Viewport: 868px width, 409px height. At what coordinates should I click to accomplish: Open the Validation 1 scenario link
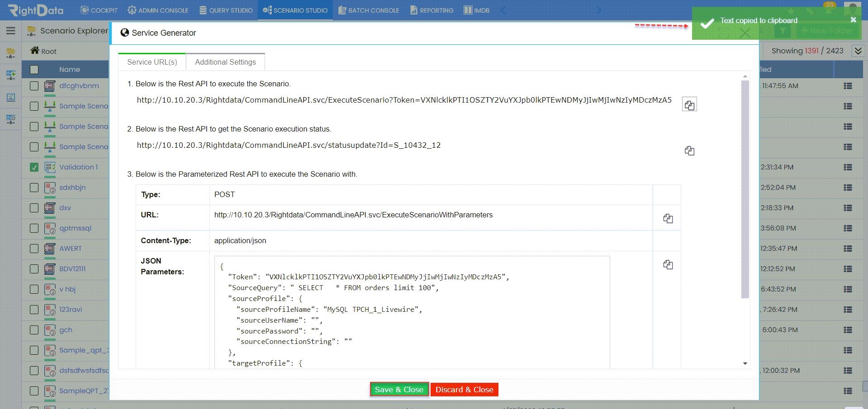[x=79, y=167]
